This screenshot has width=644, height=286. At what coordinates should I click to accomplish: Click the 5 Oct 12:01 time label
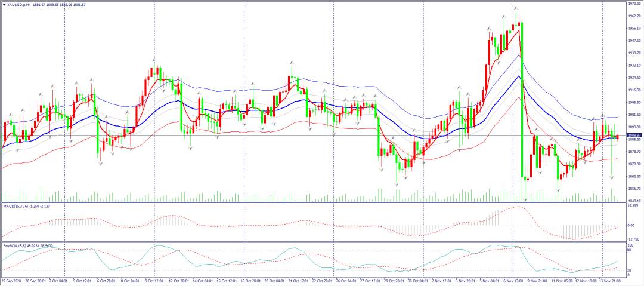[x=82, y=280]
